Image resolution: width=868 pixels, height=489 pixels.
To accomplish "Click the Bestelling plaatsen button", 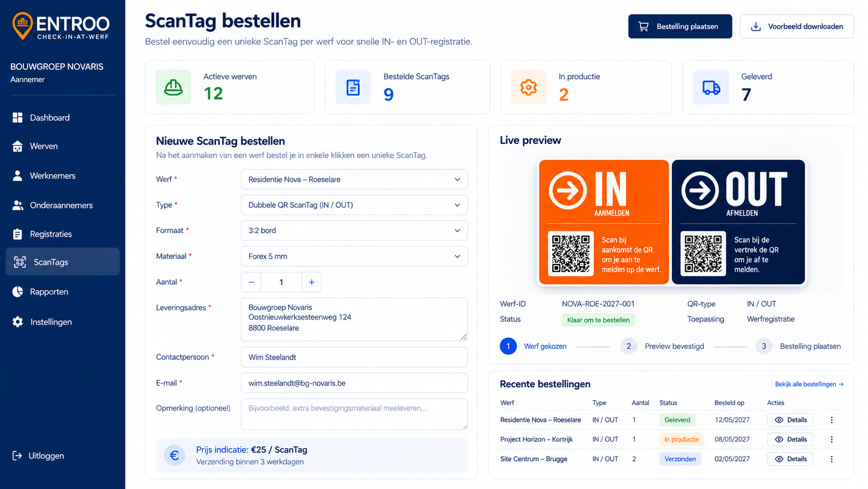I will [680, 27].
